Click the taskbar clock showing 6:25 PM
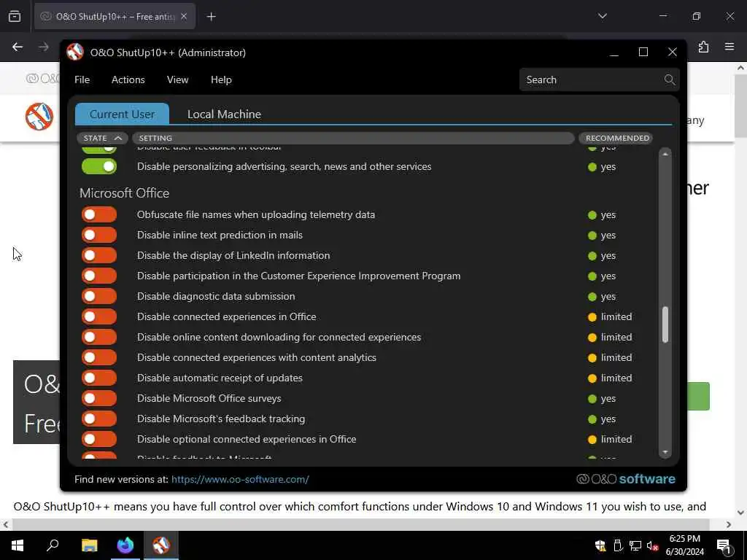The image size is (747, 560). pyautogui.click(x=684, y=545)
